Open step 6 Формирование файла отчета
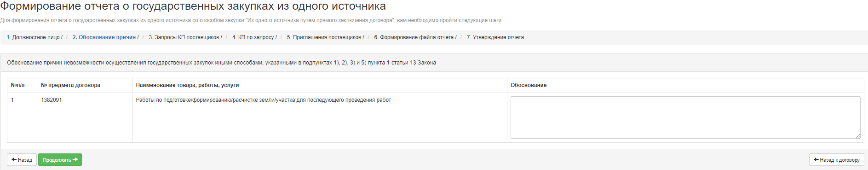 414,37
